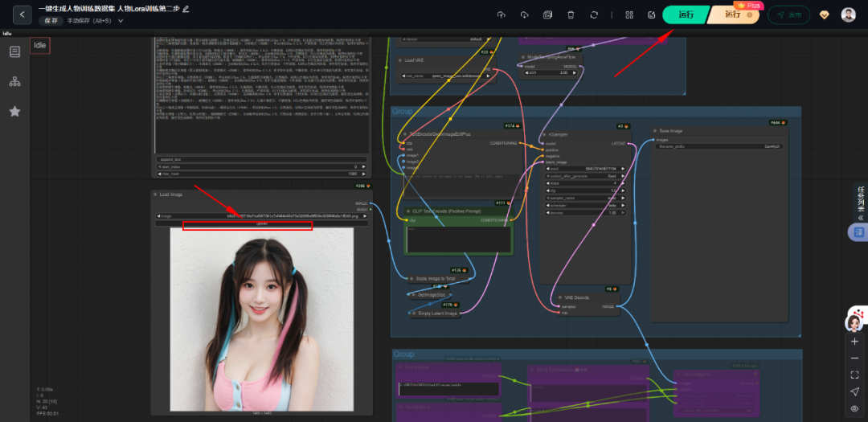Zoom out with the minus icon
Screen dimensions: 868x422
point(854,358)
